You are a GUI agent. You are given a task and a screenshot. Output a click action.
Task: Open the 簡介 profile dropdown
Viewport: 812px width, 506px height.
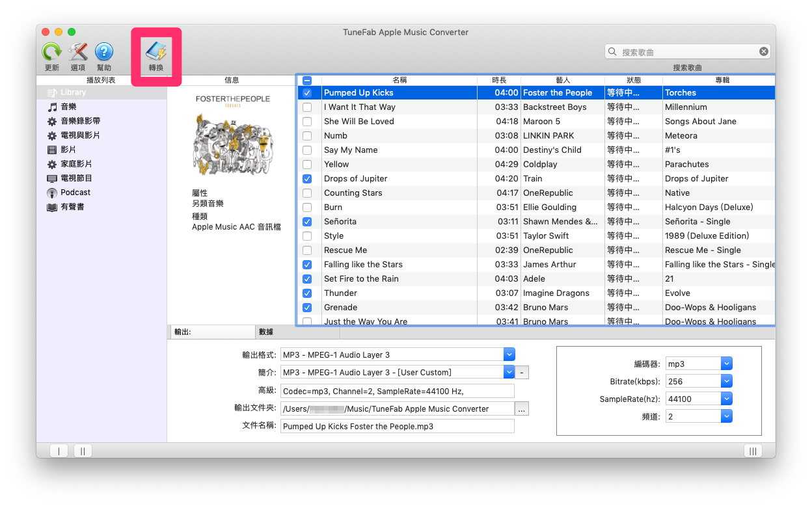(509, 372)
